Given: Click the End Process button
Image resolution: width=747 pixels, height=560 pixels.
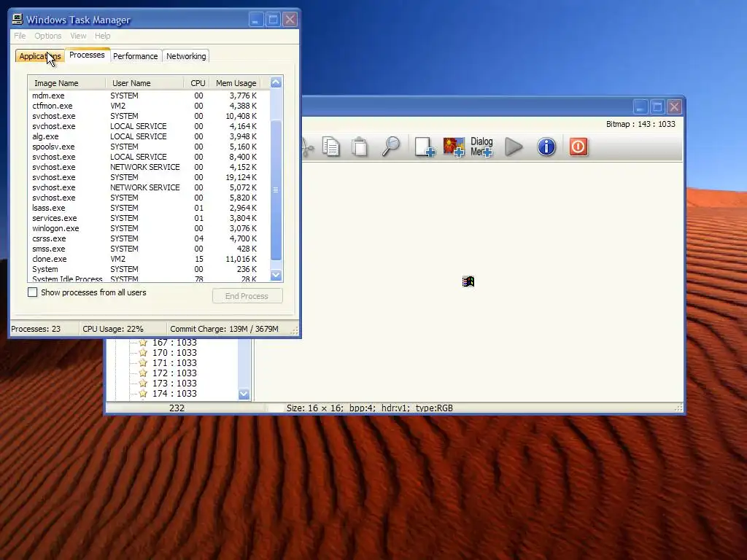Looking at the screenshot, I should [x=247, y=296].
